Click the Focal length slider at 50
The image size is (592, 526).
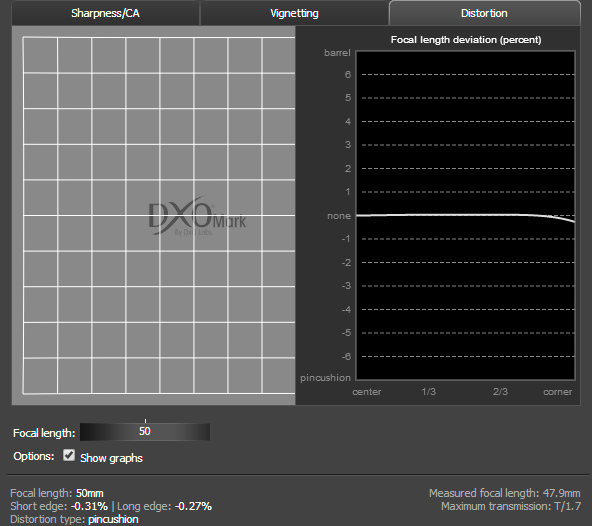[x=145, y=432]
